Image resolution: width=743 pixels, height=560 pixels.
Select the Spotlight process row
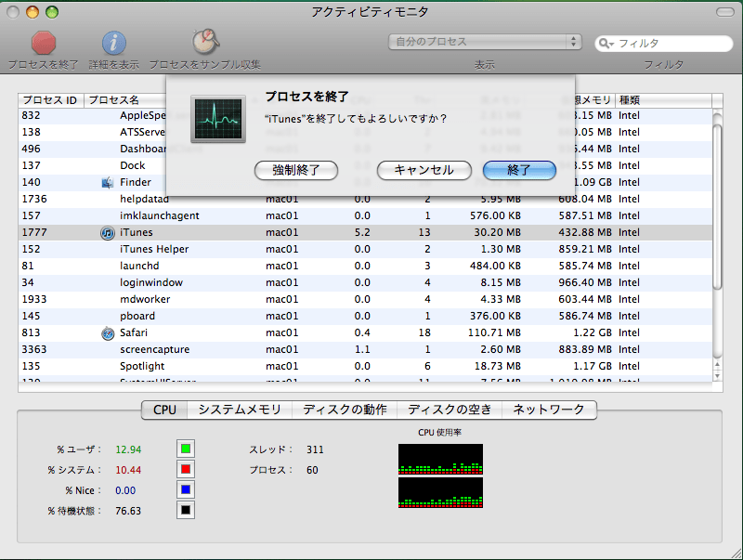coord(365,366)
